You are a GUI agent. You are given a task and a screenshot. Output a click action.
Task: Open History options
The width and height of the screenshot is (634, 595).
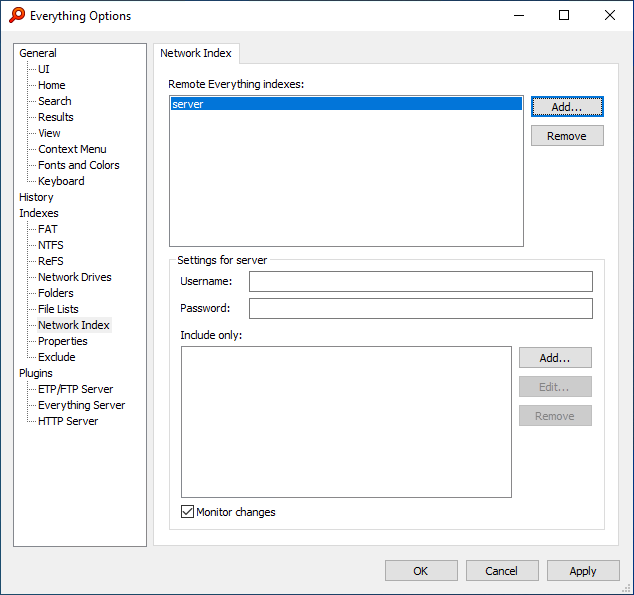(36, 197)
